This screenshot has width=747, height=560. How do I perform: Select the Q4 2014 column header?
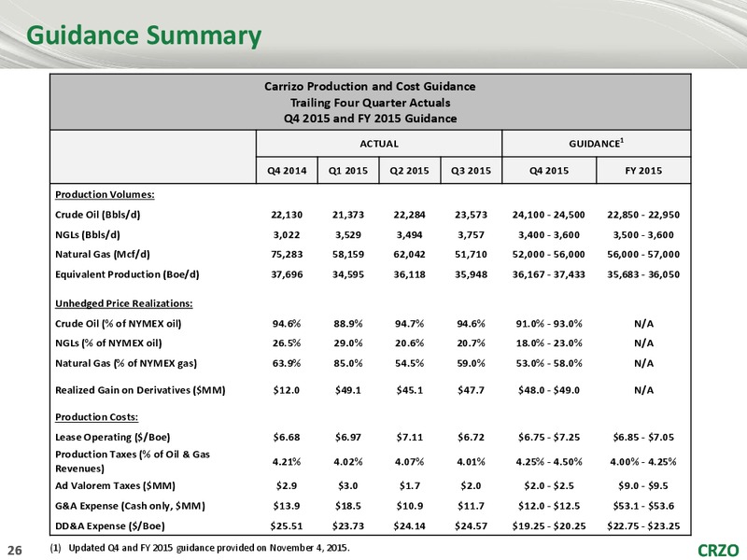click(287, 171)
